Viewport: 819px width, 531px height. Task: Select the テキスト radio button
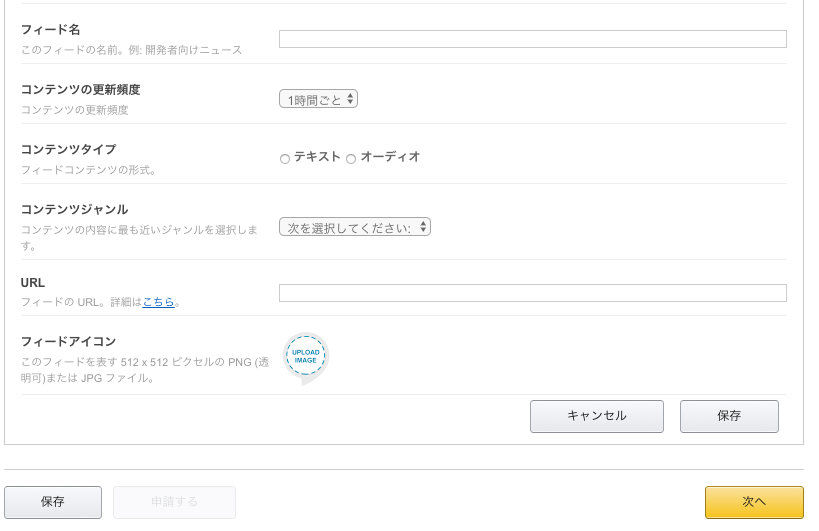coord(285,159)
